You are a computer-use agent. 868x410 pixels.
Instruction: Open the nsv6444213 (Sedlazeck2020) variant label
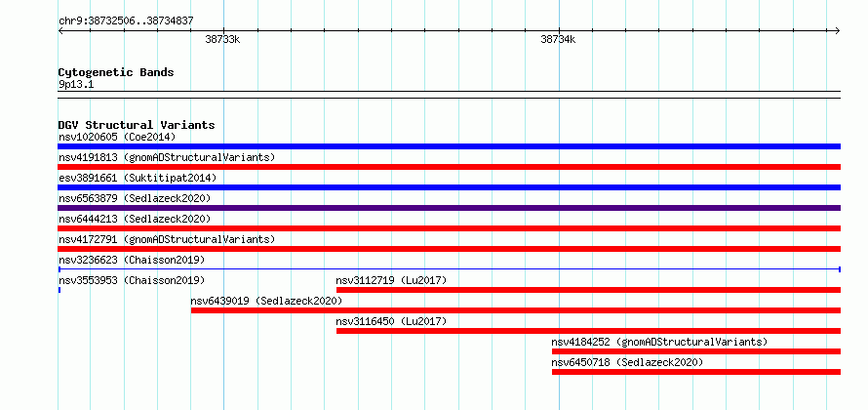(135, 219)
